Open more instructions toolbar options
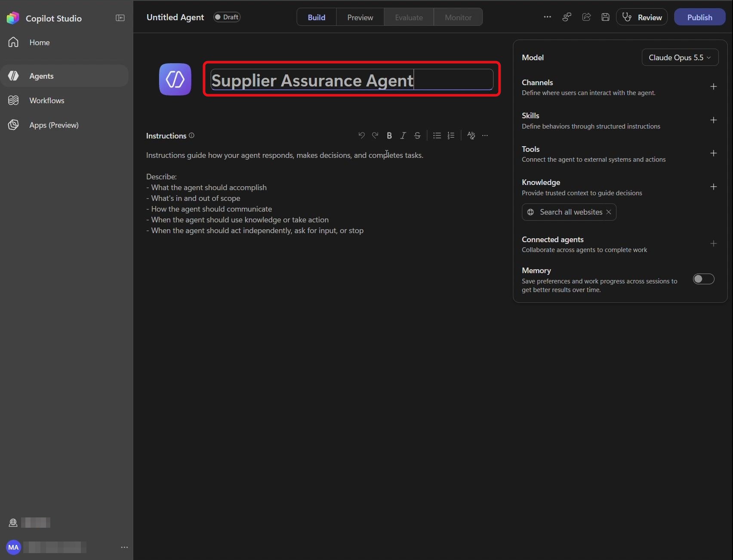733x560 pixels. [485, 135]
